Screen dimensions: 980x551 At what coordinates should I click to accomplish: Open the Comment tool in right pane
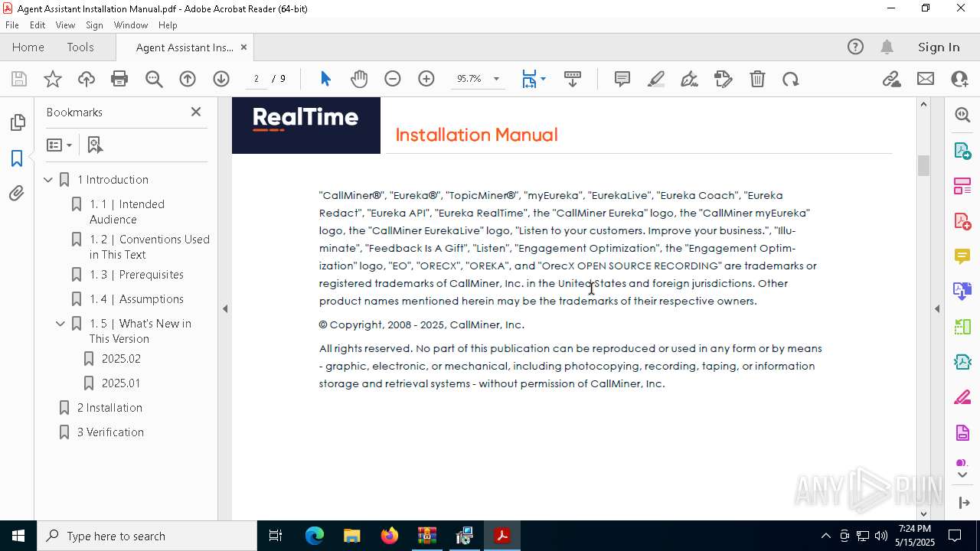[962, 256]
